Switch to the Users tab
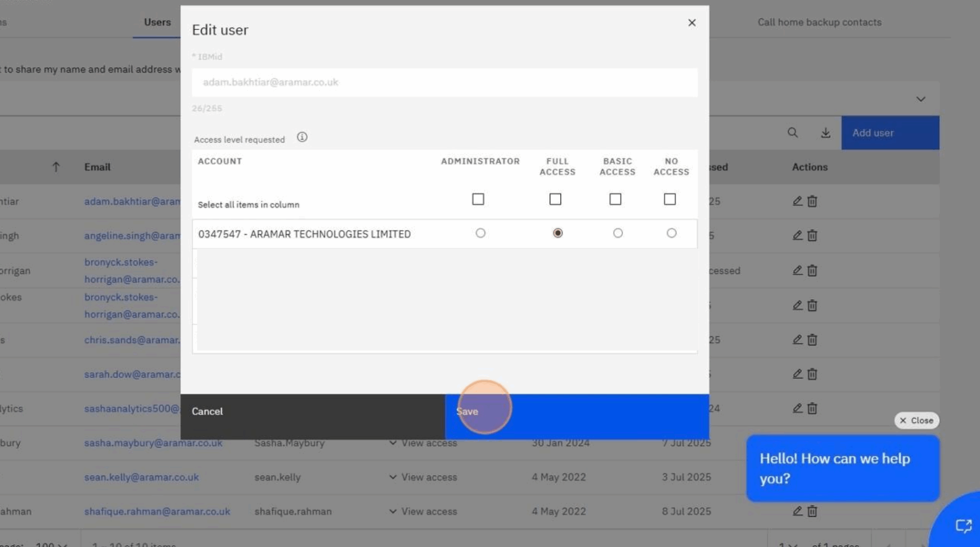Image resolution: width=980 pixels, height=547 pixels. tap(157, 22)
